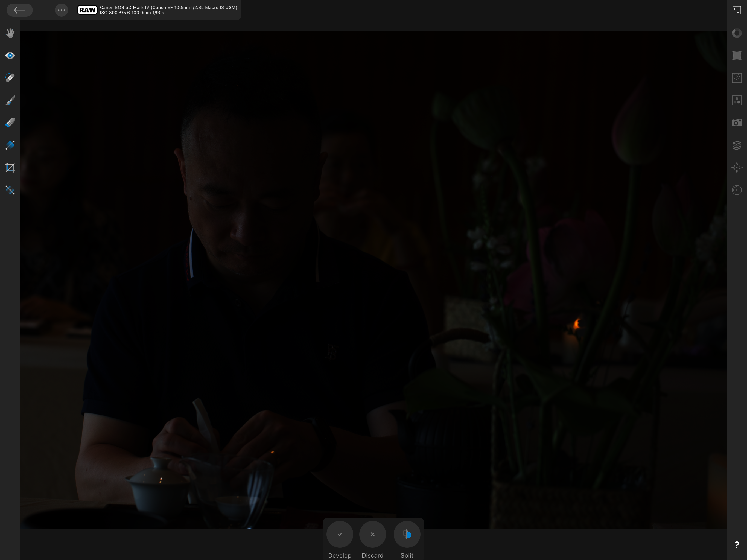Click the RAW badge

(x=87, y=10)
